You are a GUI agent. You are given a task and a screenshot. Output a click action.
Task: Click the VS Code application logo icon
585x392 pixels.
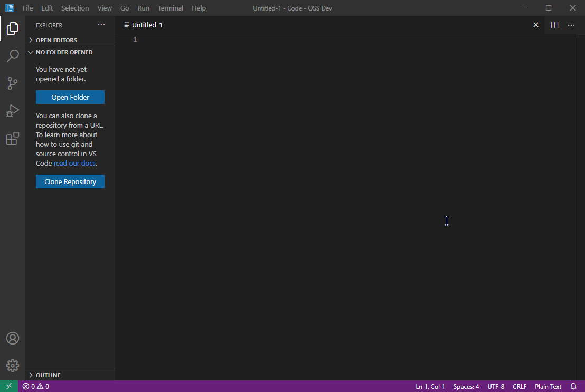pyautogui.click(x=10, y=8)
